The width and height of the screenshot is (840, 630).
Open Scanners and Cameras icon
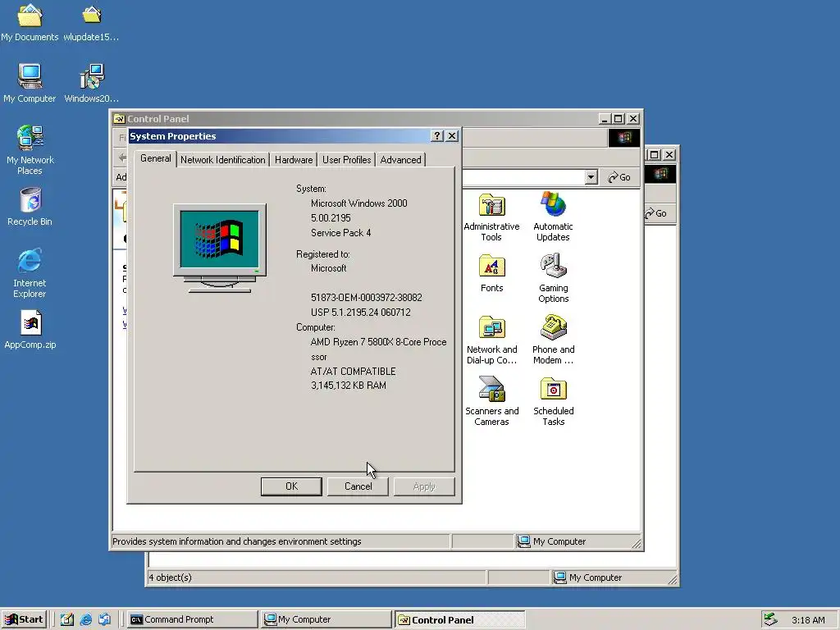(x=492, y=401)
